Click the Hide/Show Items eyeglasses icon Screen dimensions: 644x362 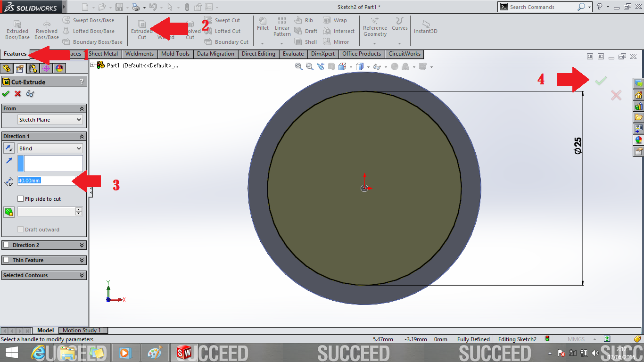(378, 66)
